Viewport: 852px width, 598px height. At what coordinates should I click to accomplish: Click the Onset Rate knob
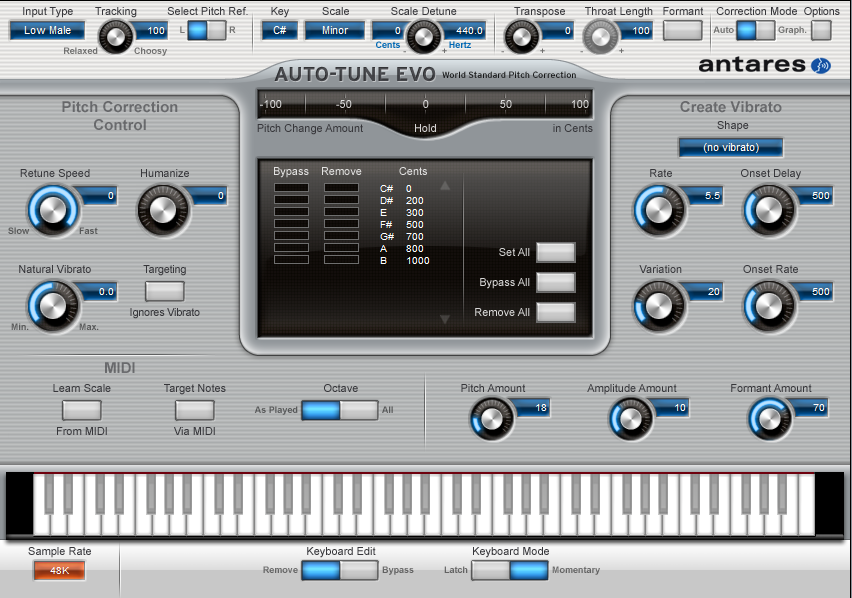[x=769, y=306]
